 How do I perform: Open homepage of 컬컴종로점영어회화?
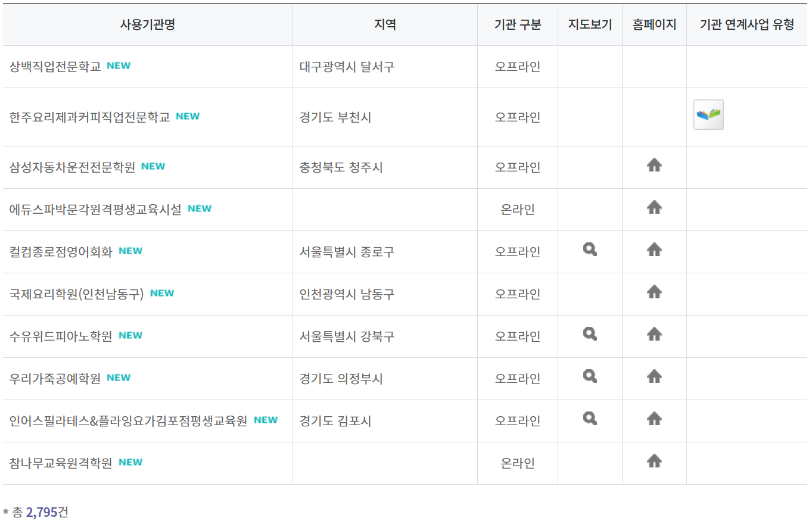[x=654, y=249]
